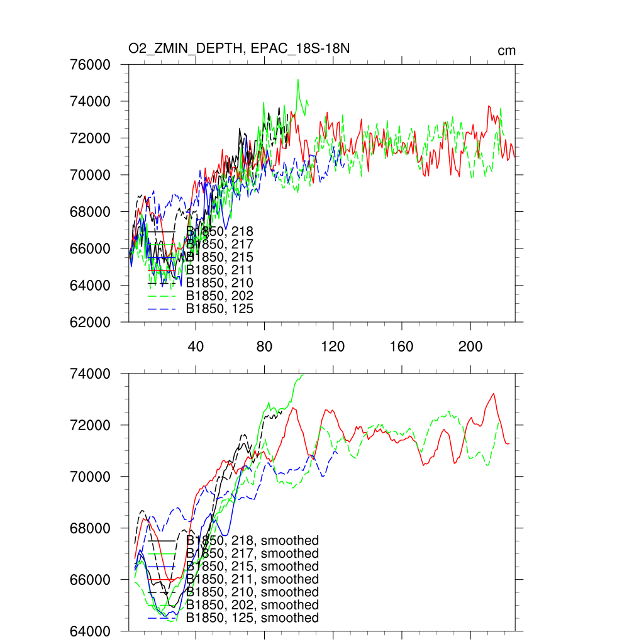Click the B1850, 125, smoothed legend label
This screenshot has height=644, width=644.
252,618
